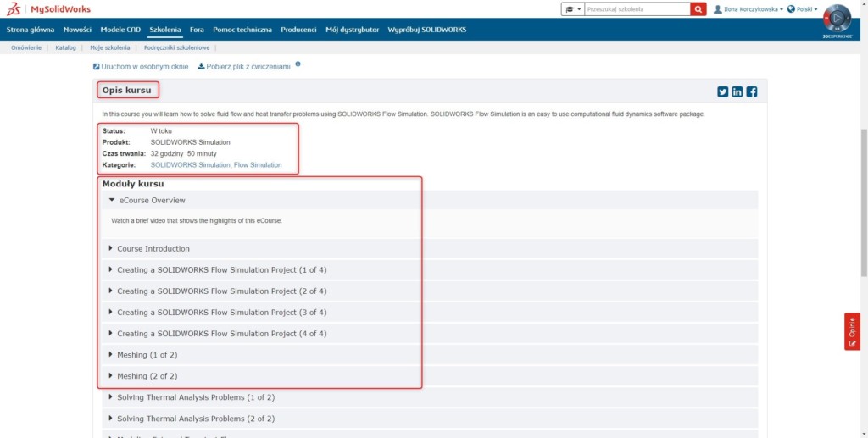
Task: Share course on LinkedIn
Action: (x=737, y=91)
